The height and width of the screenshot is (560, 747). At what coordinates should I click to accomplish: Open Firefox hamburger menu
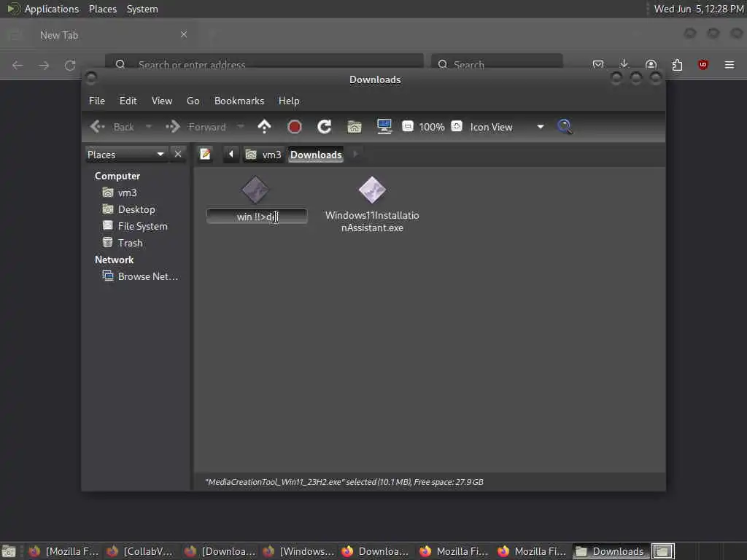pyautogui.click(x=729, y=65)
